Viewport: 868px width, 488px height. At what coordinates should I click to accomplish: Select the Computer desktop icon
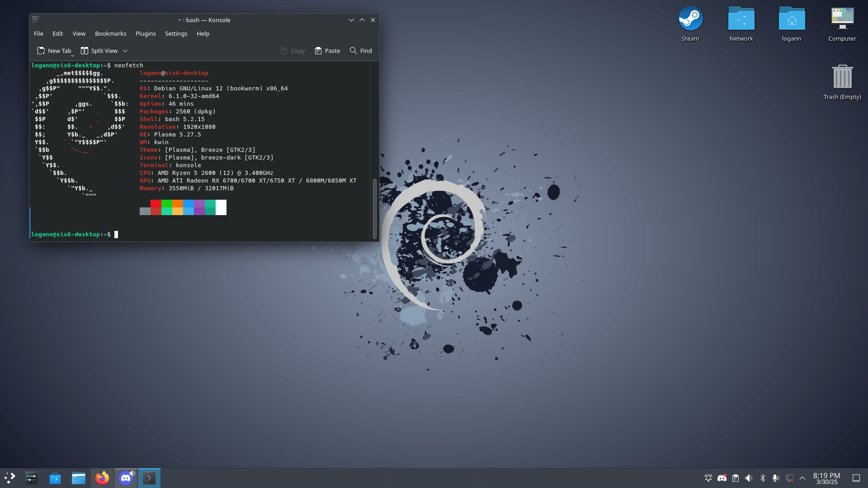[x=842, y=24]
